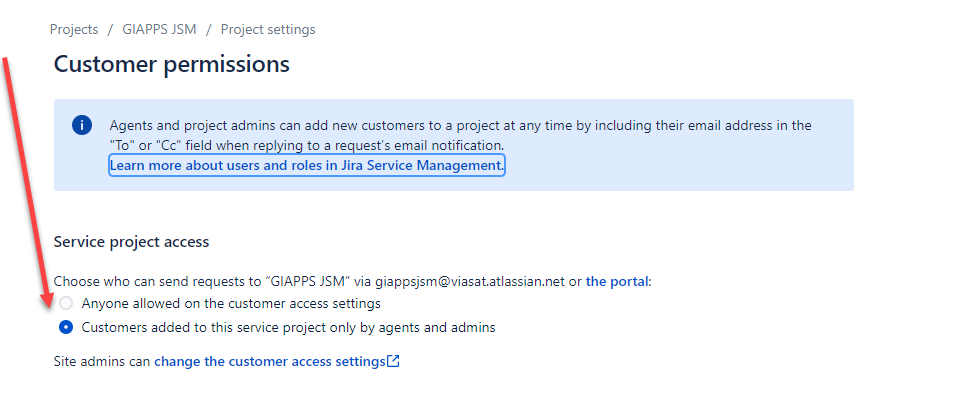The width and height of the screenshot is (973, 402).
Task: Click the slash separator before Project settings
Action: [209, 29]
